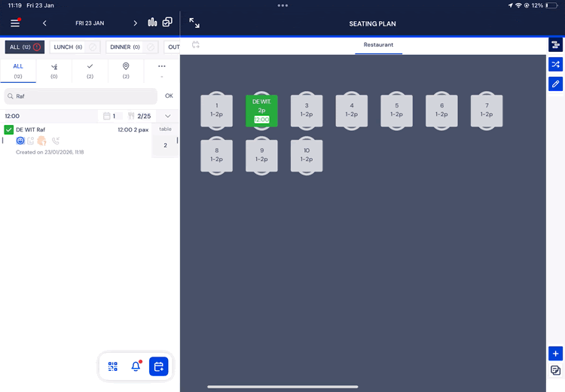Toggle the multi-select checkbox icon in header
The image size is (565, 392).
click(167, 23)
